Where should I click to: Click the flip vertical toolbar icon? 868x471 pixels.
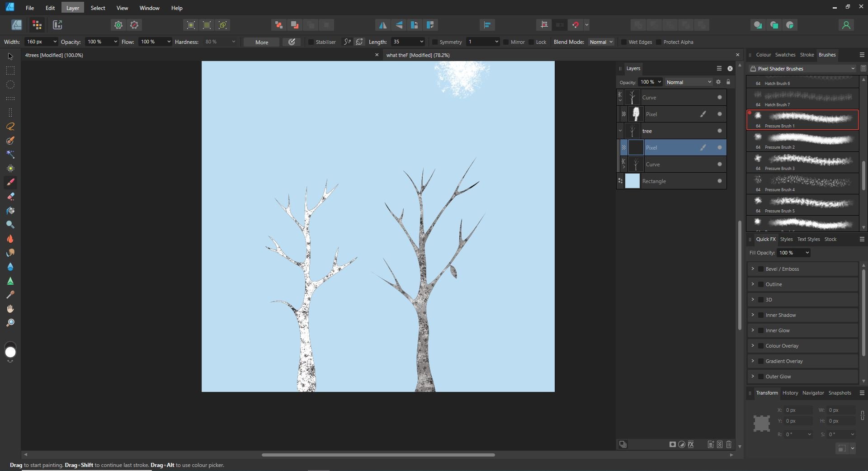coord(399,25)
